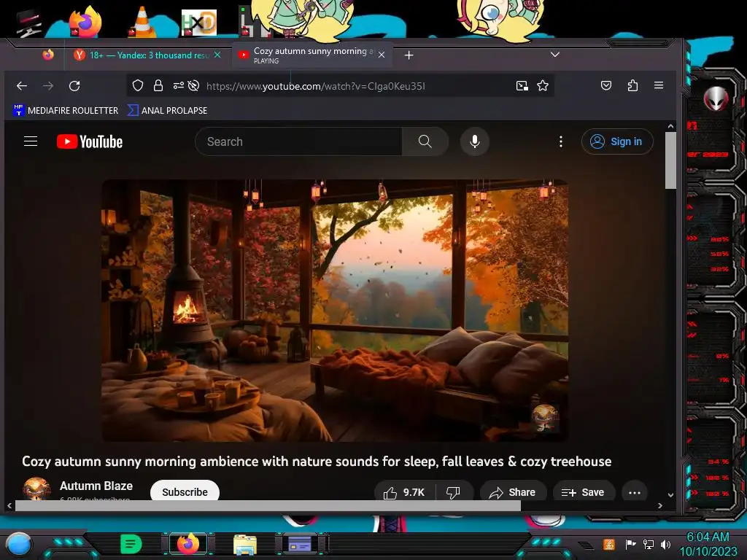
Task: Click the Alienware head gadget icon
Action: click(x=716, y=98)
